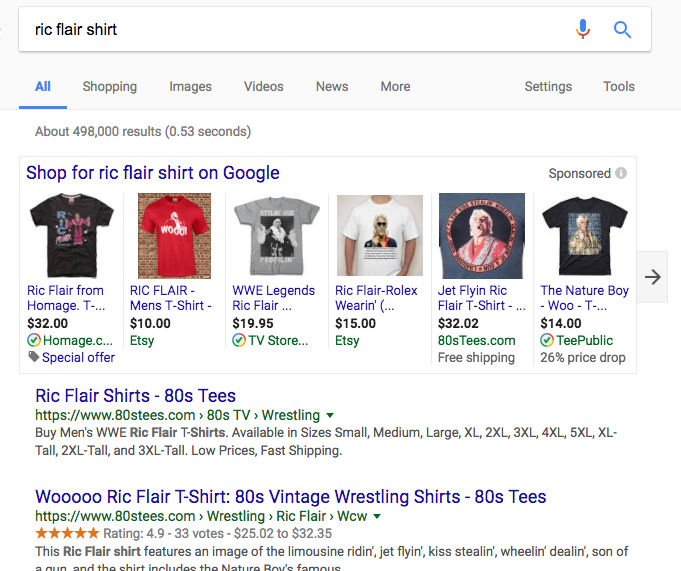The height and width of the screenshot is (571, 681).
Task: Open Ric Flair from Homage product link
Action: 66,298
